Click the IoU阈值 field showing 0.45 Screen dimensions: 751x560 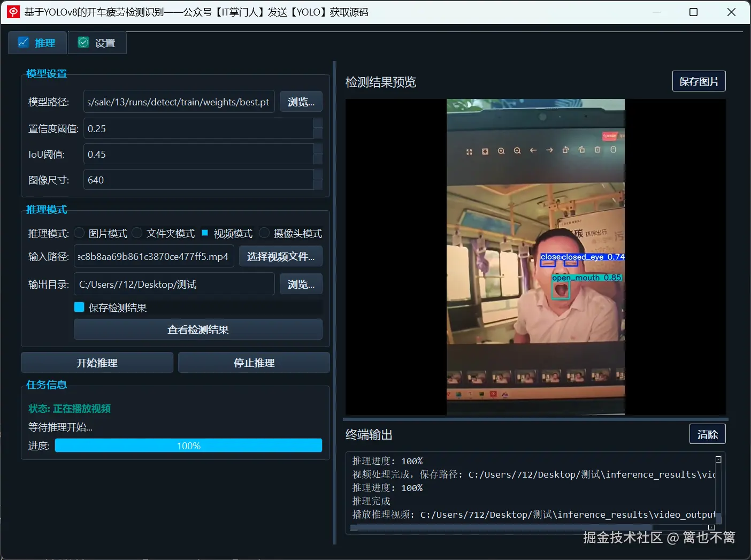198,154
